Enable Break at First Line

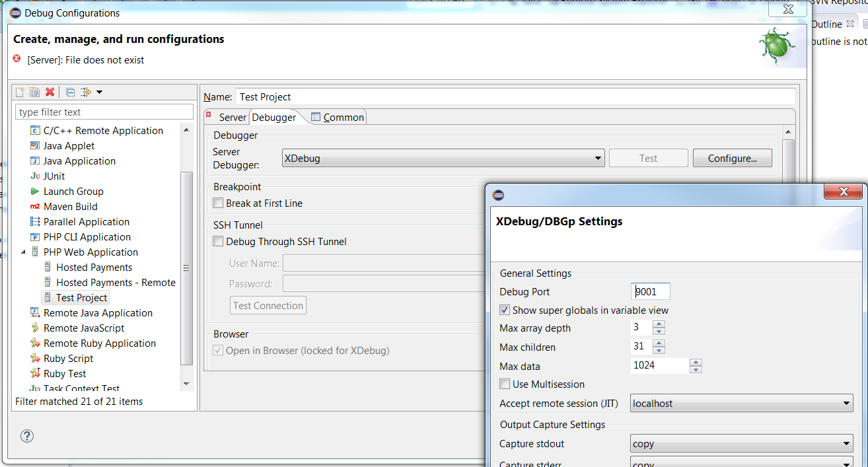click(x=218, y=203)
